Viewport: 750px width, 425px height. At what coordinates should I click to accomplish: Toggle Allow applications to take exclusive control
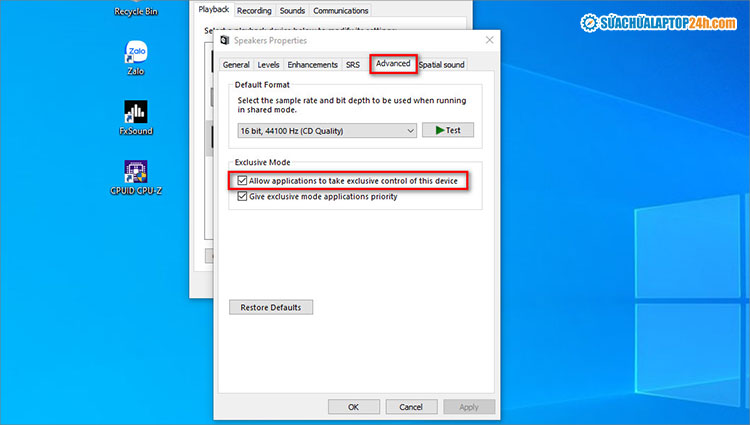click(x=243, y=181)
